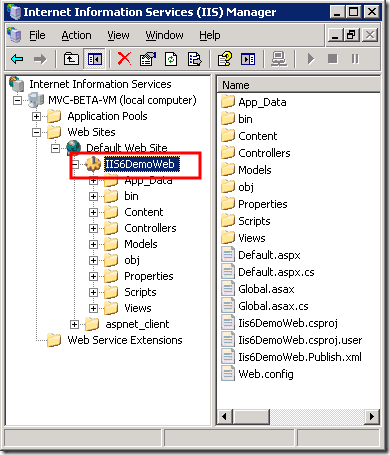Click the Pause item toolbar icon

355,59
